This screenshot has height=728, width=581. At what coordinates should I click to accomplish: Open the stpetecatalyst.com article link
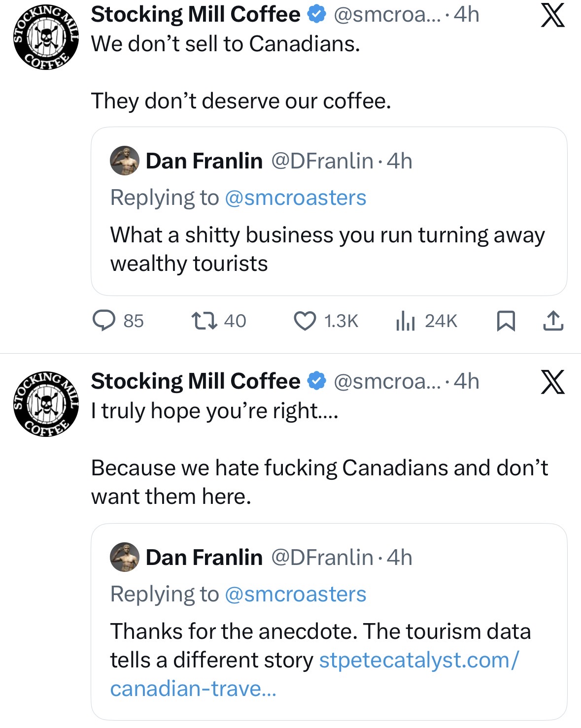click(418, 661)
